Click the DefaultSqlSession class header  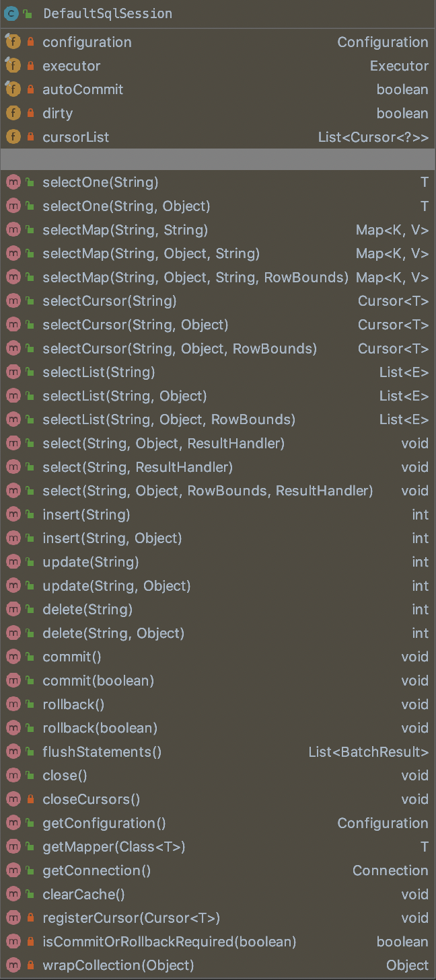pyautogui.click(x=107, y=13)
